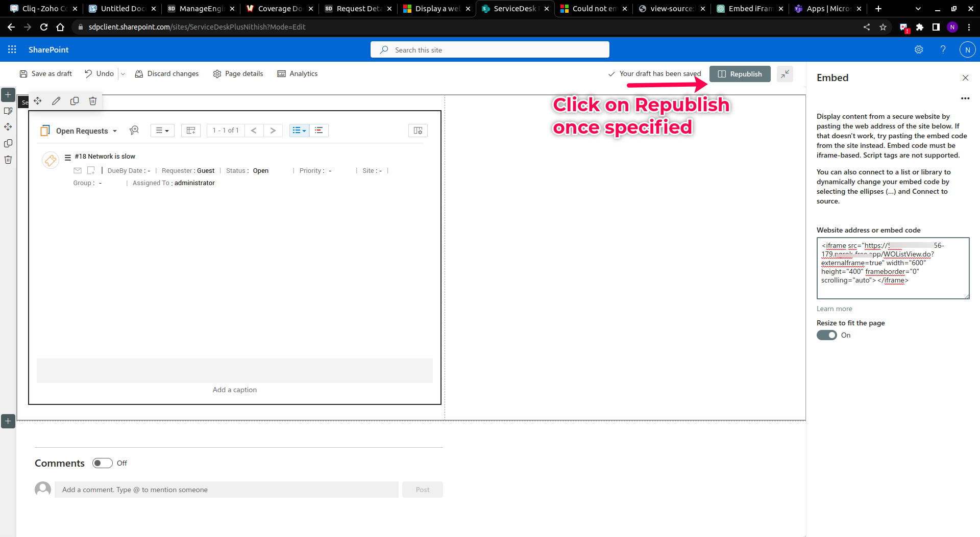Viewport: 980px width, 537px height.
Task: Open the column chooser icon
Action: [418, 131]
